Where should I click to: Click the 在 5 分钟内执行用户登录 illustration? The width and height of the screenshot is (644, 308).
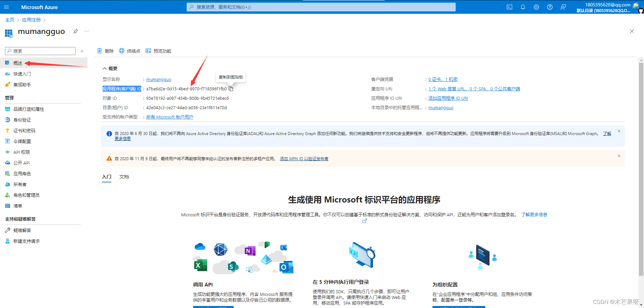362,255
